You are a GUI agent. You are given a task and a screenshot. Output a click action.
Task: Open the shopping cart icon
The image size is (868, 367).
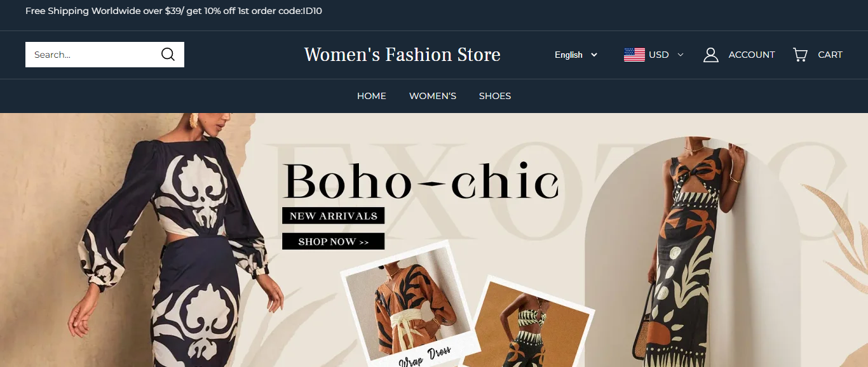click(800, 55)
